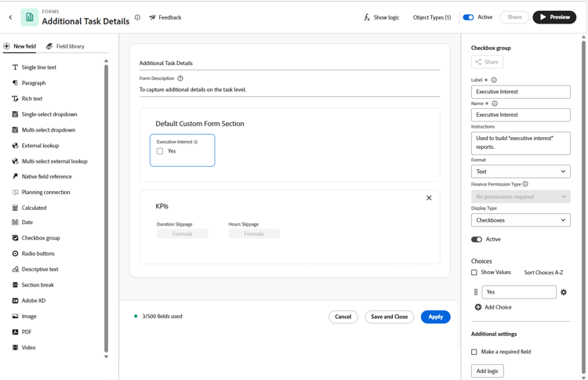The height and width of the screenshot is (380, 588).
Task: Click the info icon beside Form Description
Action: click(180, 78)
